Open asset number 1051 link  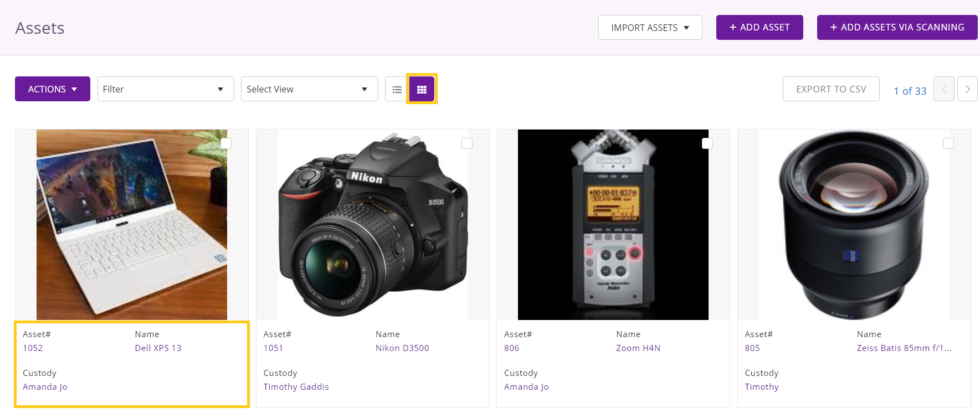(x=273, y=348)
